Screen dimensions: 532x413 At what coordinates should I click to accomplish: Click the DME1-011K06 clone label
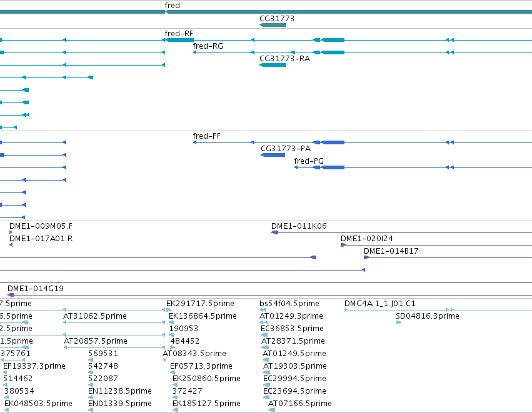tap(299, 226)
